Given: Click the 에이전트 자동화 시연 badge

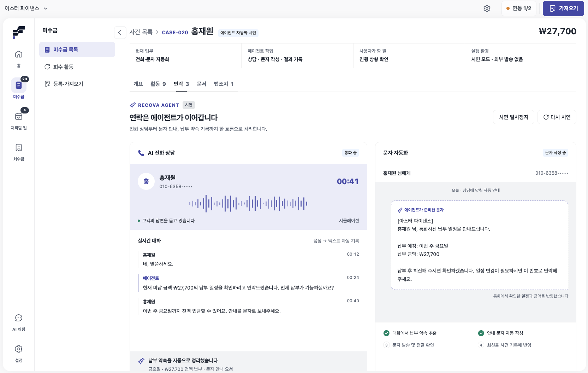Looking at the screenshot, I should pyautogui.click(x=238, y=33).
